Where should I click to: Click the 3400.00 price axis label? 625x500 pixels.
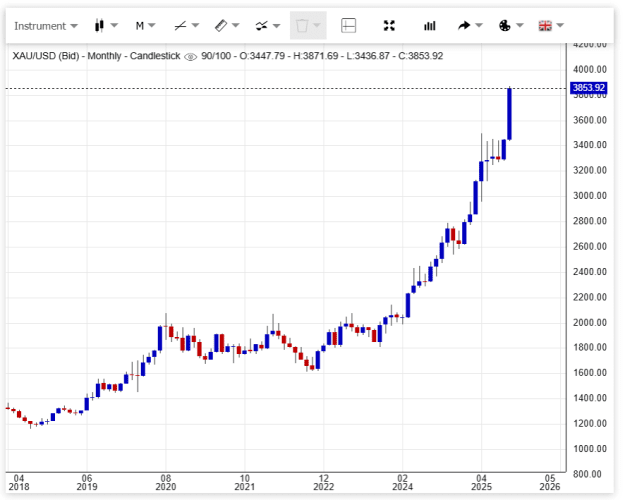(x=590, y=145)
